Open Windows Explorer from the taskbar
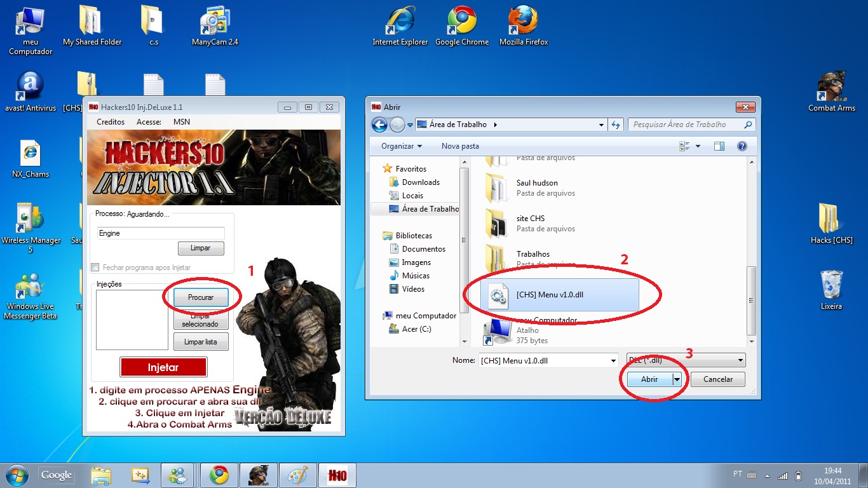The image size is (868, 488). [101, 475]
